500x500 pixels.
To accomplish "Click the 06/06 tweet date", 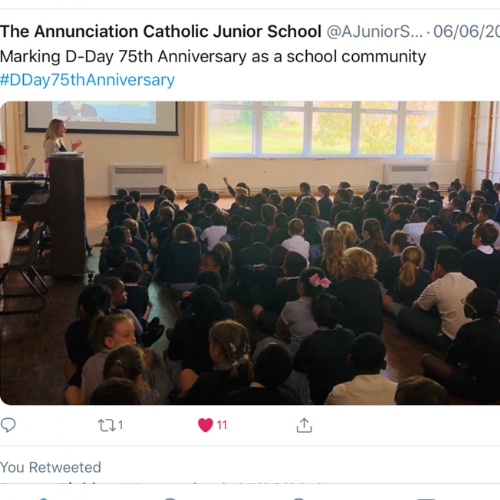I will [x=467, y=32].
